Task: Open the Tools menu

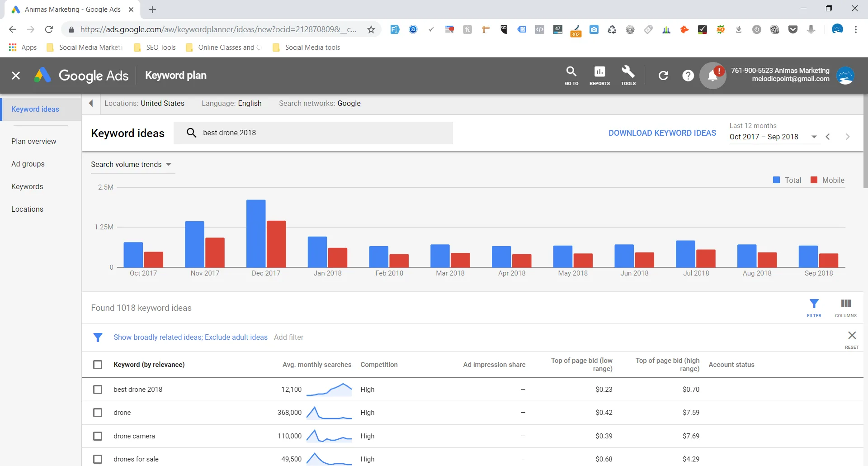Action: [628, 75]
